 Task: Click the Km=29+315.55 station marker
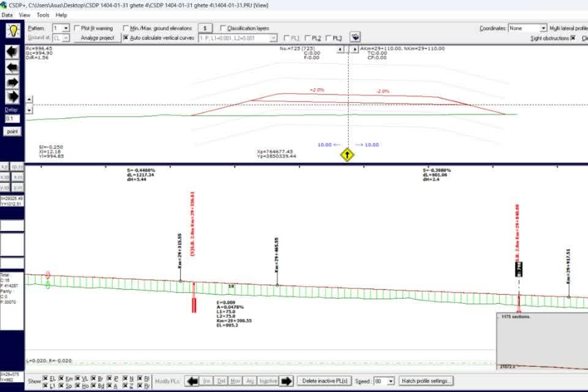tap(180, 251)
